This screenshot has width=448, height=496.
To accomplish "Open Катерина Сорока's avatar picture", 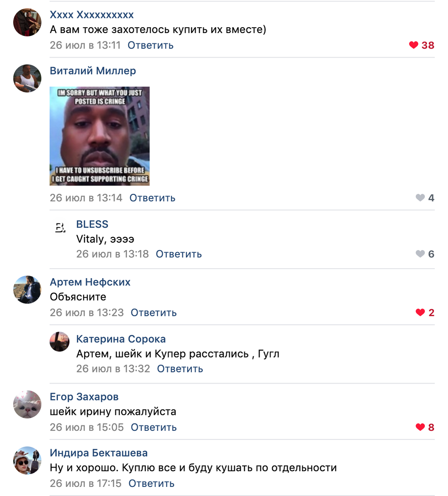I will 60,342.
